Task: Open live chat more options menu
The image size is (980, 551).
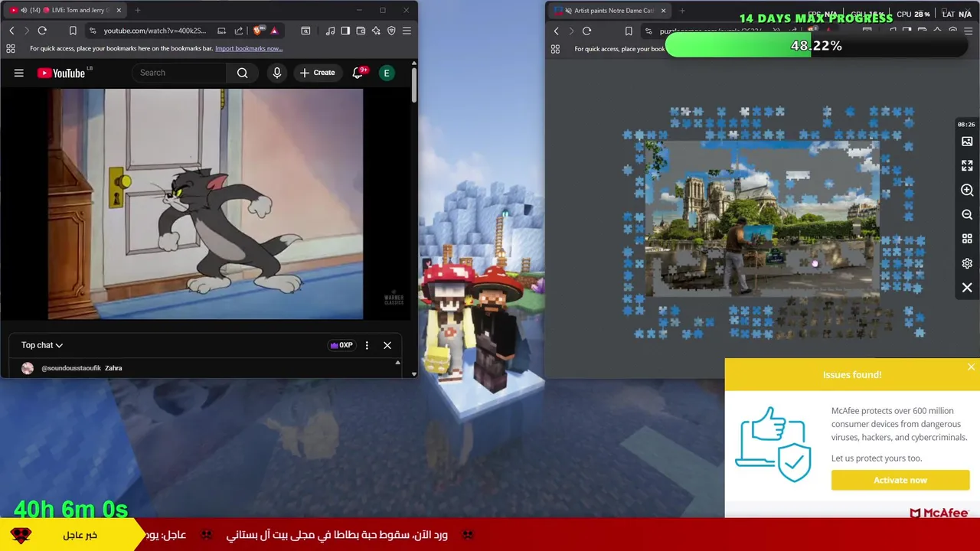Action: [367, 345]
